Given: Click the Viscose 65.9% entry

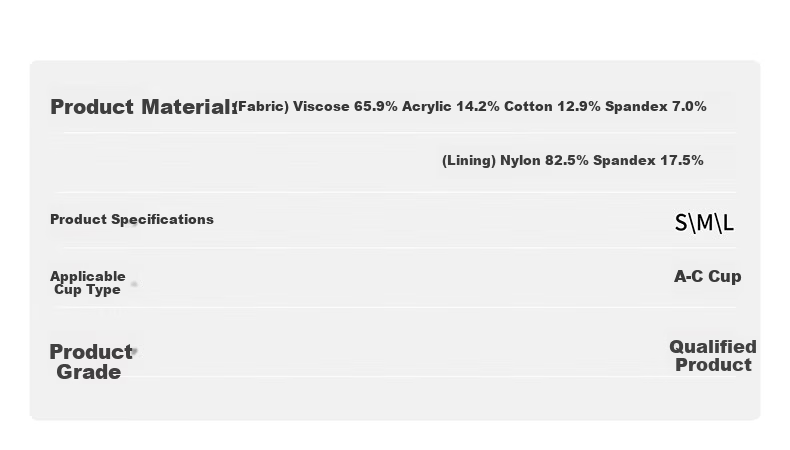Looking at the screenshot, I should [345, 106].
